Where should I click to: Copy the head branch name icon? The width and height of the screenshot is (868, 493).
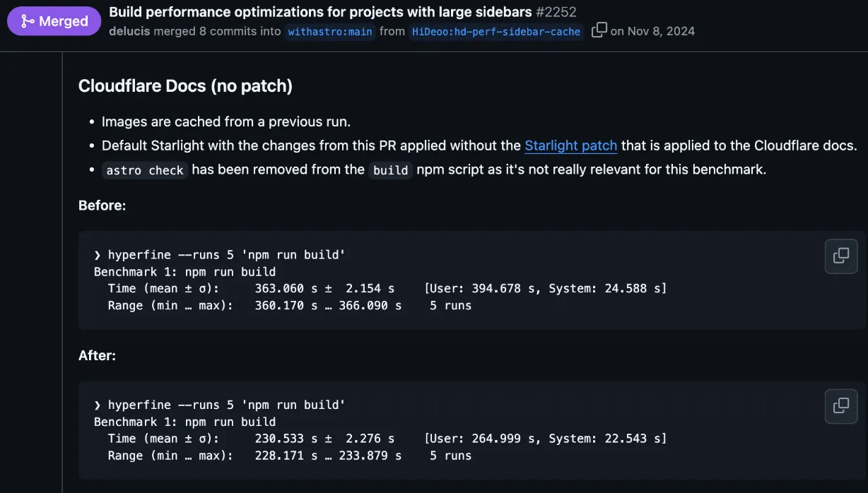(599, 30)
